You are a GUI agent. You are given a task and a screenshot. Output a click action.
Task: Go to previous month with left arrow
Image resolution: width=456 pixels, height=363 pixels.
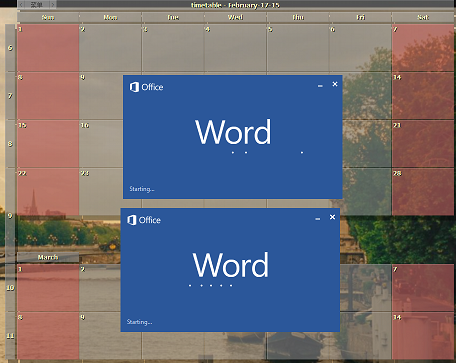pyautogui.click(x=21, y=4)
